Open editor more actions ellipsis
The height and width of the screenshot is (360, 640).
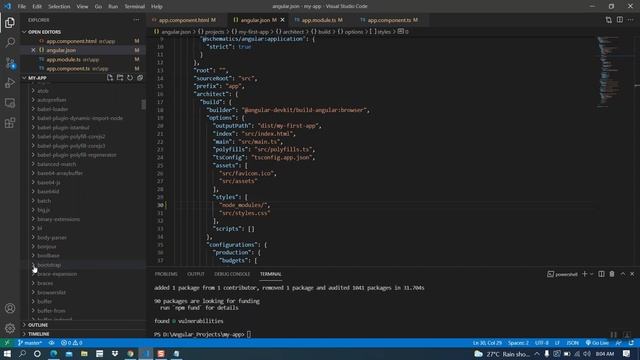[x=631, y=20]
